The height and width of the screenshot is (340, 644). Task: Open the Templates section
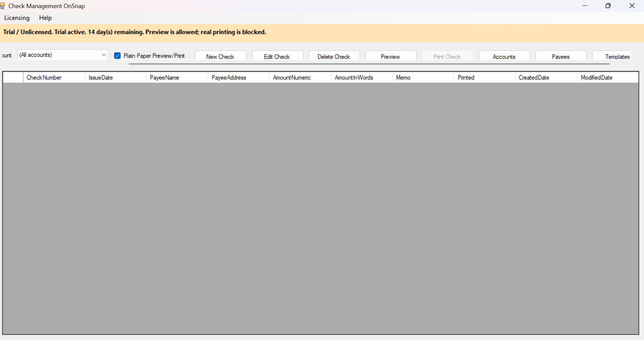pyautogui.click(x=617, y=56)
